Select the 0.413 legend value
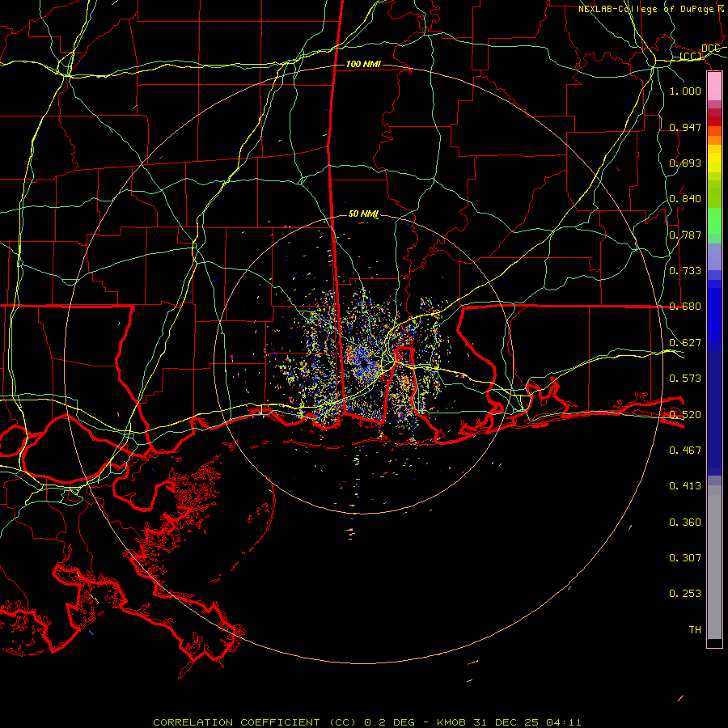 click(685, 486)
